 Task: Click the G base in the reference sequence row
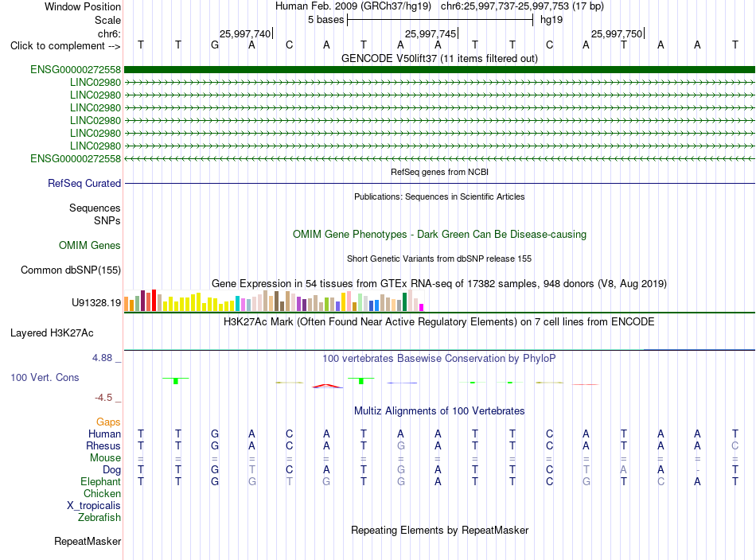tap(215, 45)
